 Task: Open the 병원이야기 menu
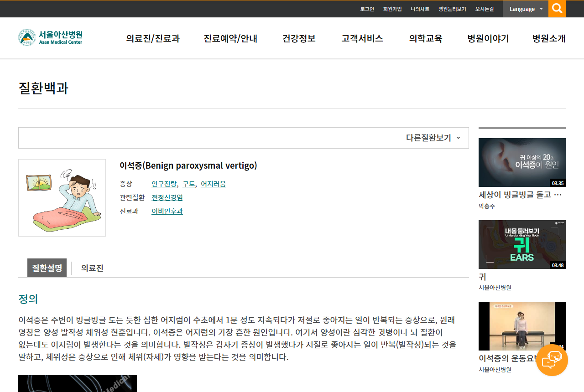pyautogui.click(x=488, y=38)
